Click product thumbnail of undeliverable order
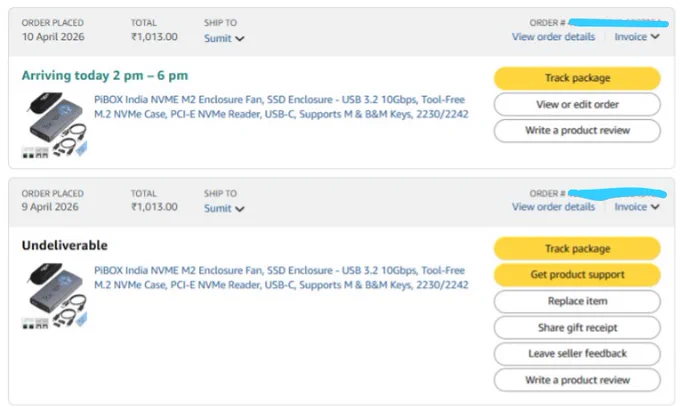The image size is (680, 406). pos(55,296)
